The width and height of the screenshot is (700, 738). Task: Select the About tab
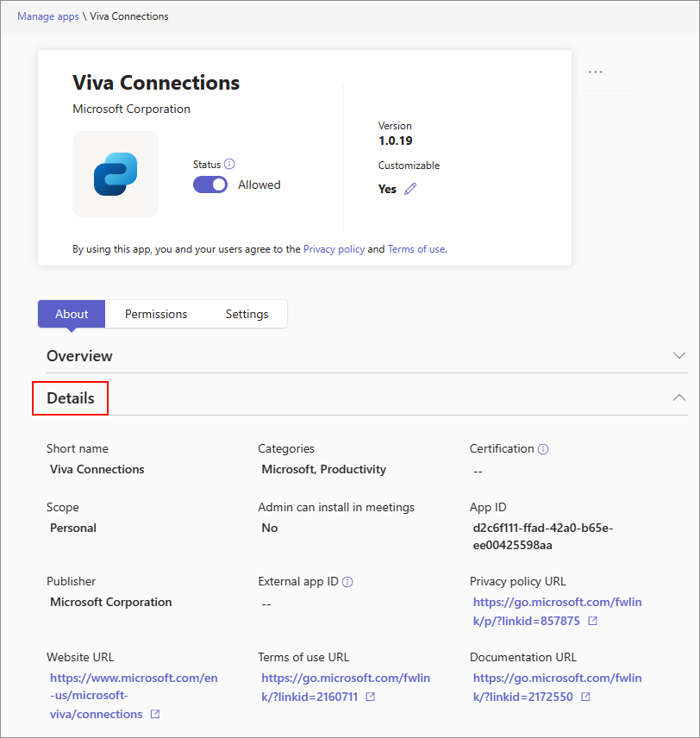pos(72,314)
